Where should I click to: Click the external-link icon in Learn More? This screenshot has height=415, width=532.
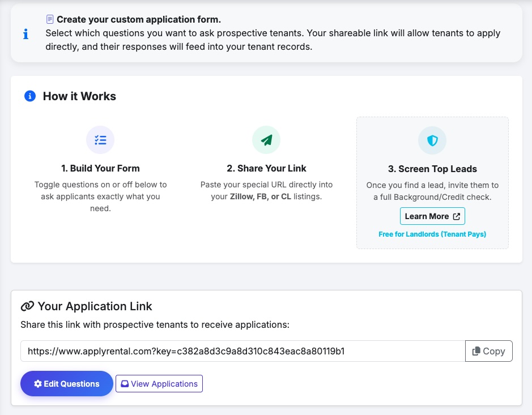[x=457, y=216]
